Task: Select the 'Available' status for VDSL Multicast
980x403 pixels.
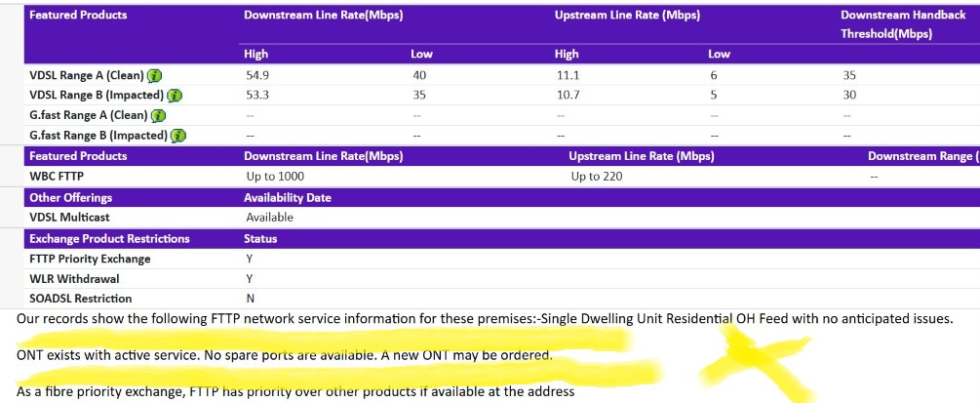Action: (x=269, y=218)
